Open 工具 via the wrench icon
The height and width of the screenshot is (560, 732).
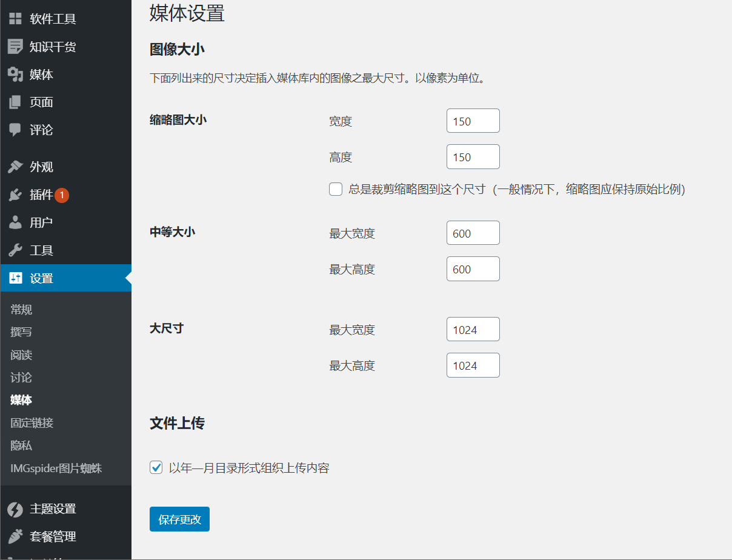[x=15, y=250]
